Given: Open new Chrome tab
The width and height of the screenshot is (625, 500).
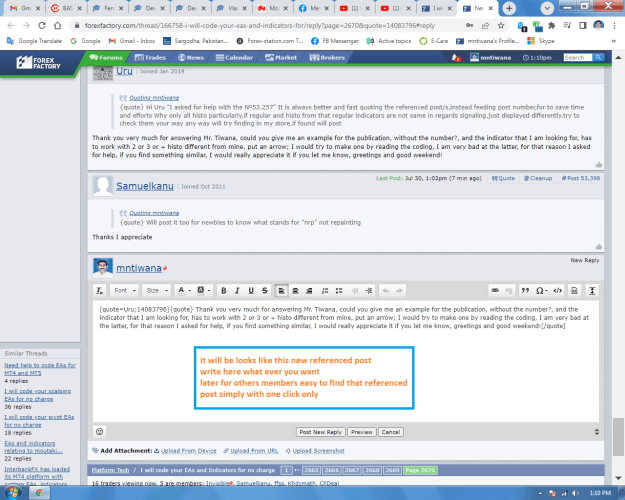Looking at the screenshot, I should coord(509,8).
